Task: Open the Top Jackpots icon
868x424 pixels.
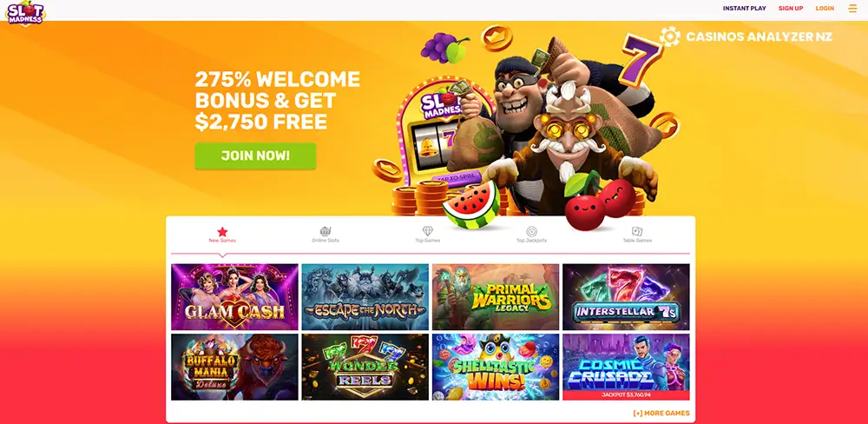Action: click(531, 232)
